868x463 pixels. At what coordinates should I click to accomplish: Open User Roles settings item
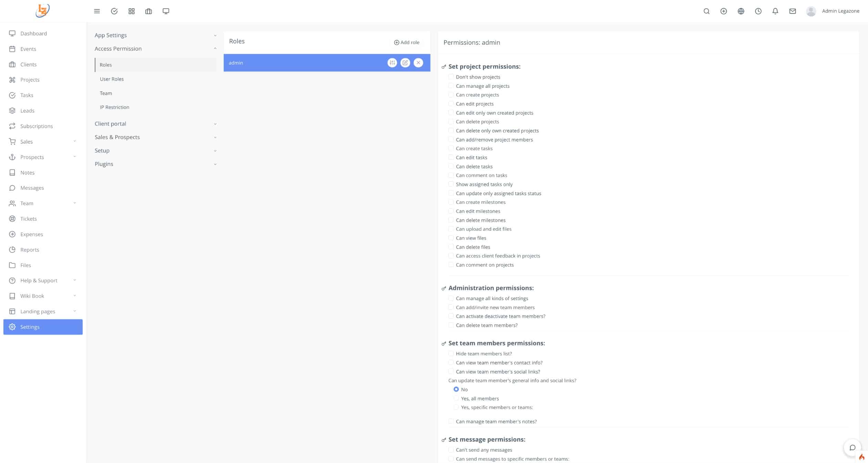coord(112,79)
